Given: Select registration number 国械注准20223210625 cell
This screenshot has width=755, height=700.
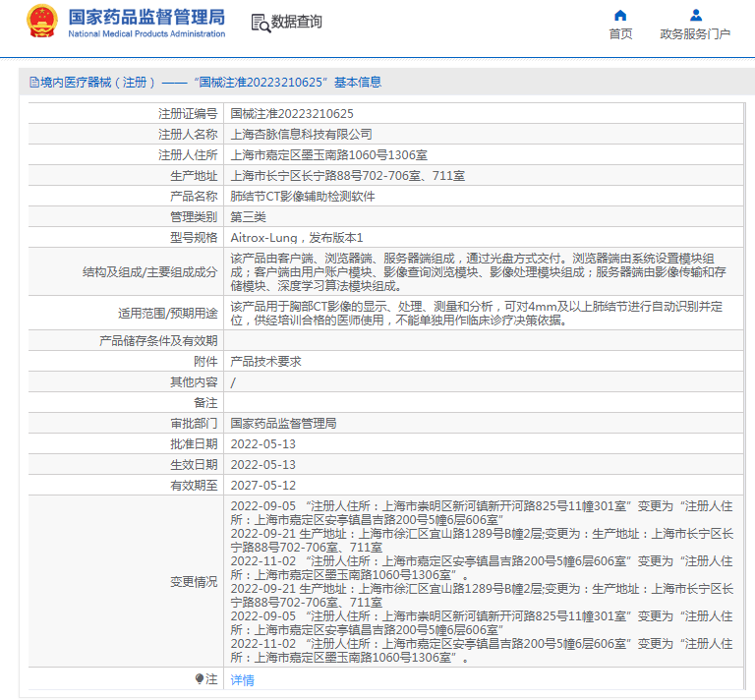Looking at the screenshot, I should [x=292, y=114].
